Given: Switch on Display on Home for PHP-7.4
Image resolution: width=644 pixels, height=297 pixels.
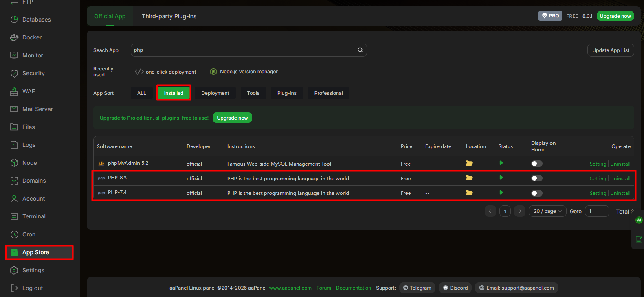Looking at the screenshot, I should click(536, 193).
